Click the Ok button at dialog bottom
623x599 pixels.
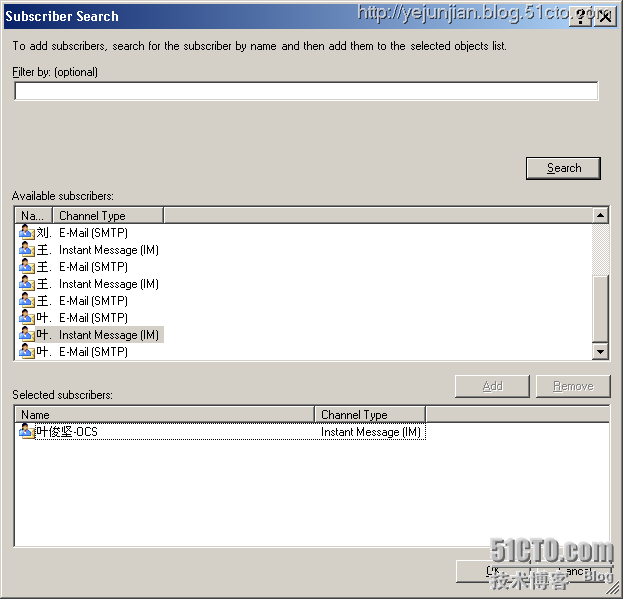point(493,571)
